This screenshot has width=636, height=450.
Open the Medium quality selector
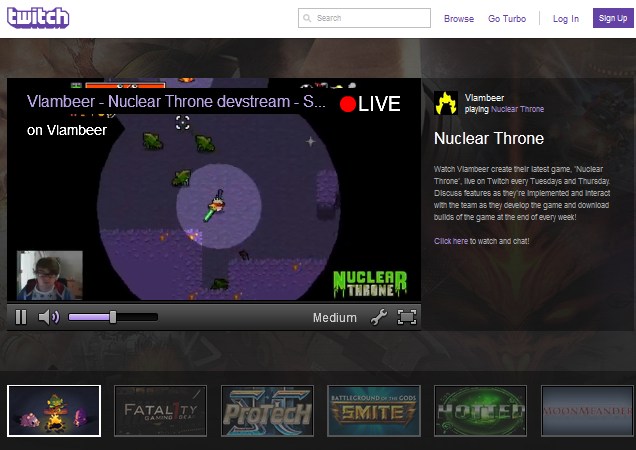click(x=334, y=318)
